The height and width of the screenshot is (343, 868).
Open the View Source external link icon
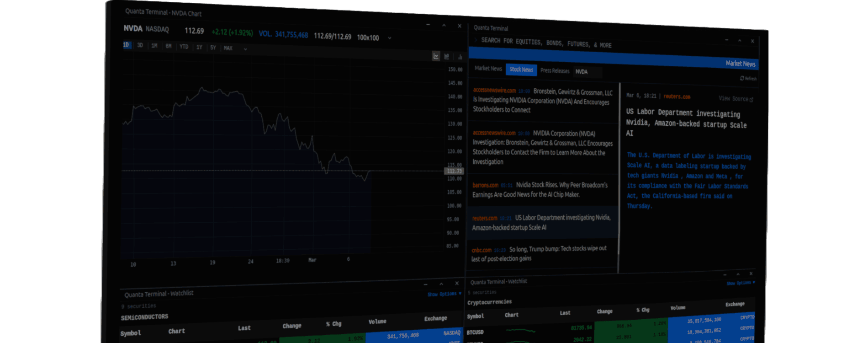click(x=752, y=99)
